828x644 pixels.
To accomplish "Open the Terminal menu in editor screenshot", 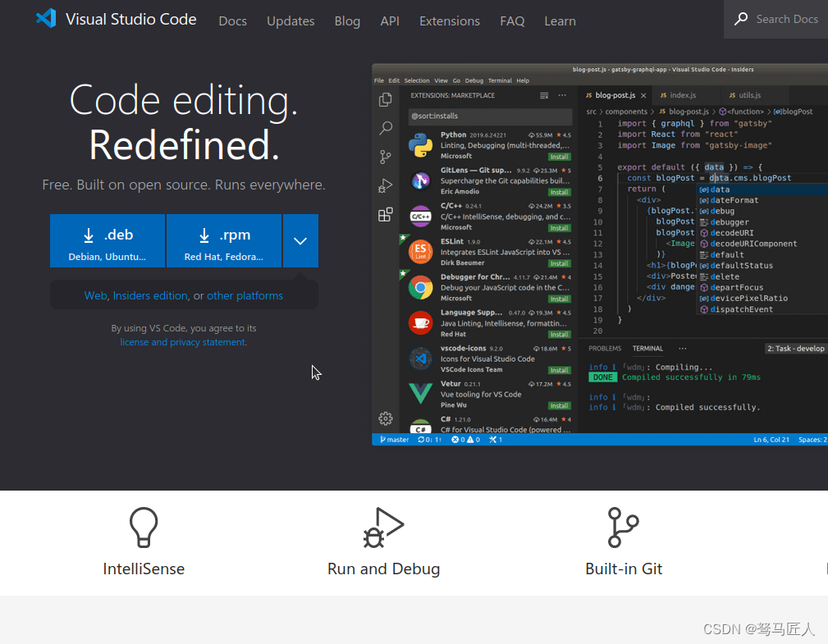I will pyautogui.click(x=500, y=80).
